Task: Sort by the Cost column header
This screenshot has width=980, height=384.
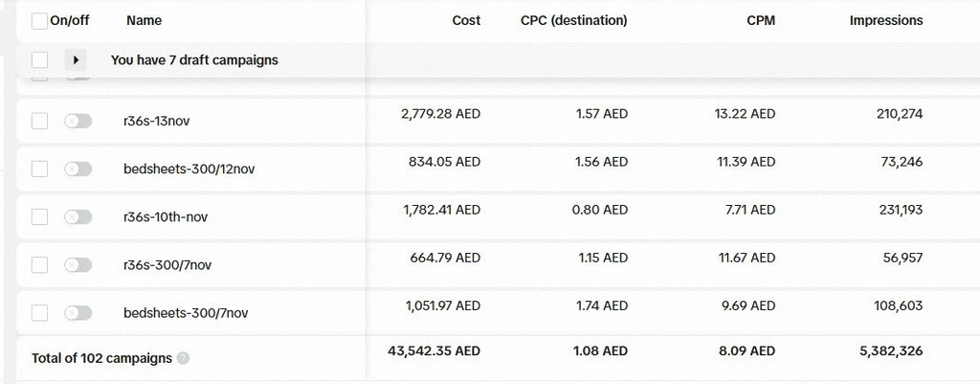Action: pos(466,20)
